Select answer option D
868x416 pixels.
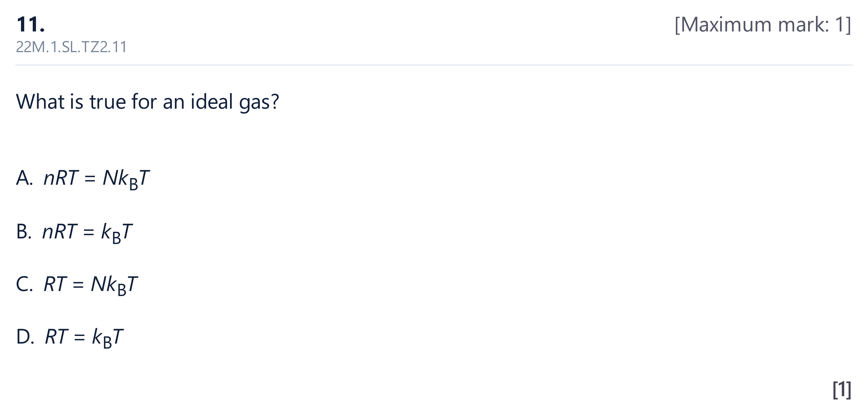click(x=69, y=338)
